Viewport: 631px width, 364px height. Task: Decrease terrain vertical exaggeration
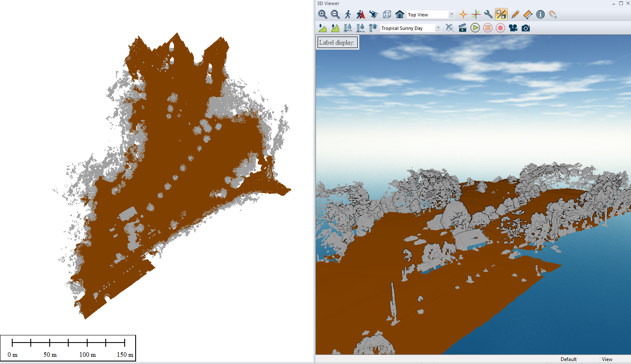(323, 28)
